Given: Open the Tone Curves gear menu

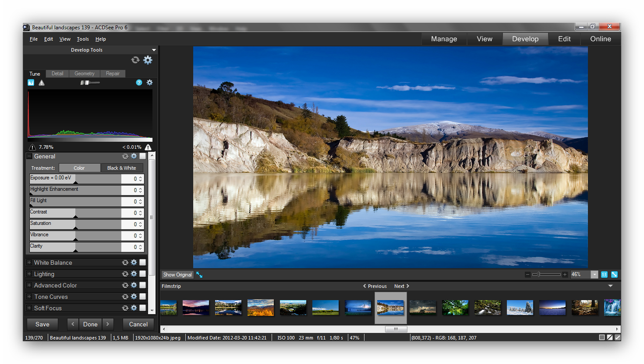Looking at the screenshot, I should tap(134, 297).
